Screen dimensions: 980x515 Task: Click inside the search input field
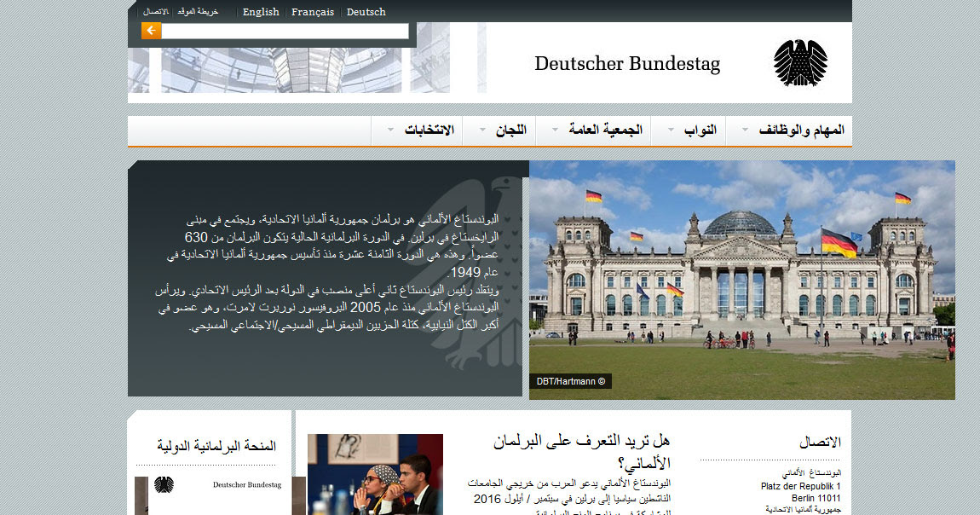[x=285, y=32]
